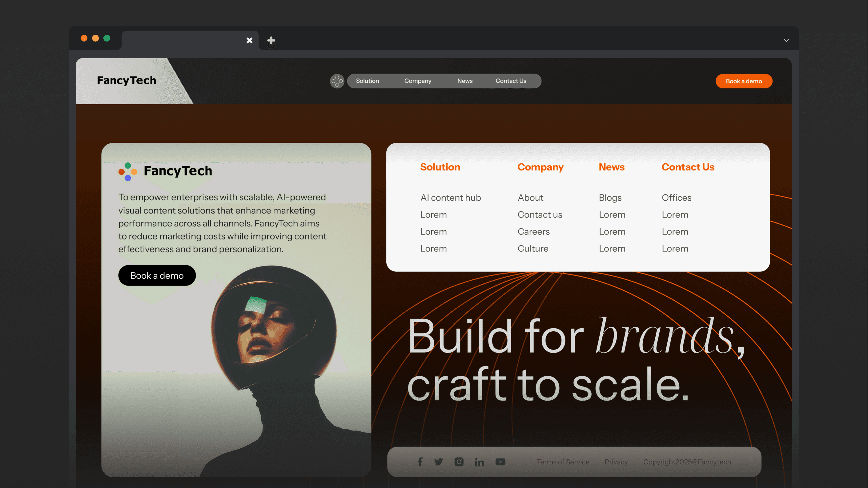
Task: Click the Facebook icon in footer
Action: [420, 462]
